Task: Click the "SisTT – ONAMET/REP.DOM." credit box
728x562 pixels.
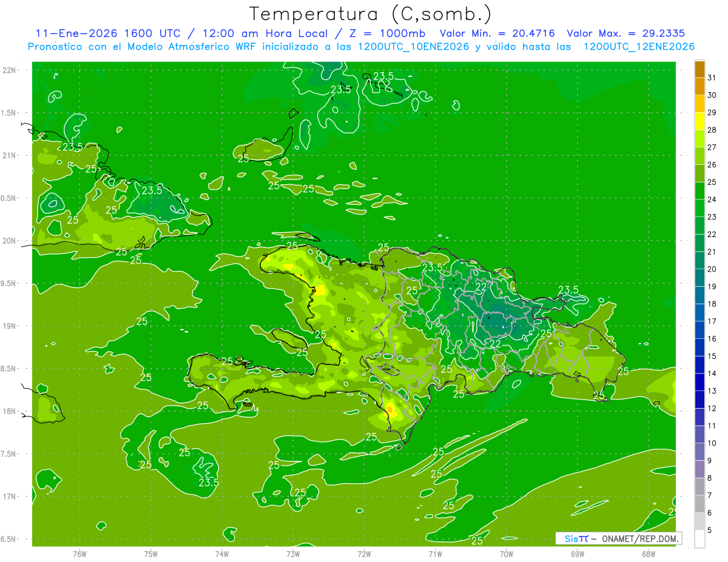Action: [x=618, y=538]
